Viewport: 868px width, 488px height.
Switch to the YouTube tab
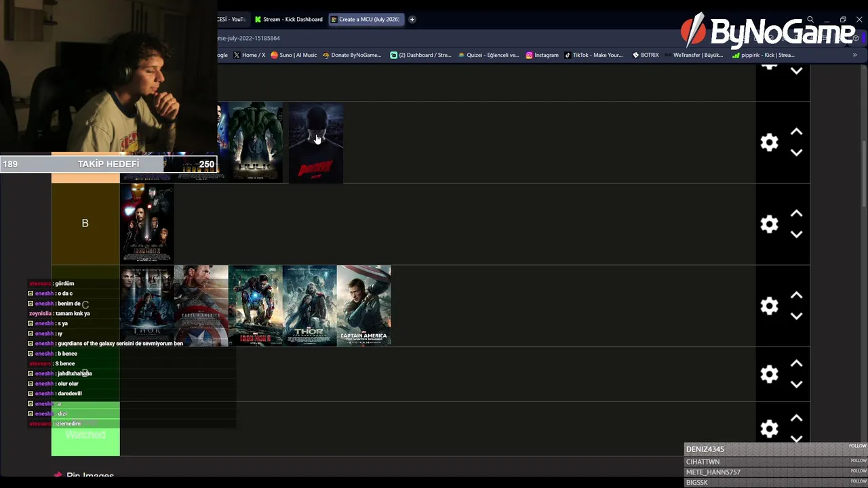click(x=232, y=19)
